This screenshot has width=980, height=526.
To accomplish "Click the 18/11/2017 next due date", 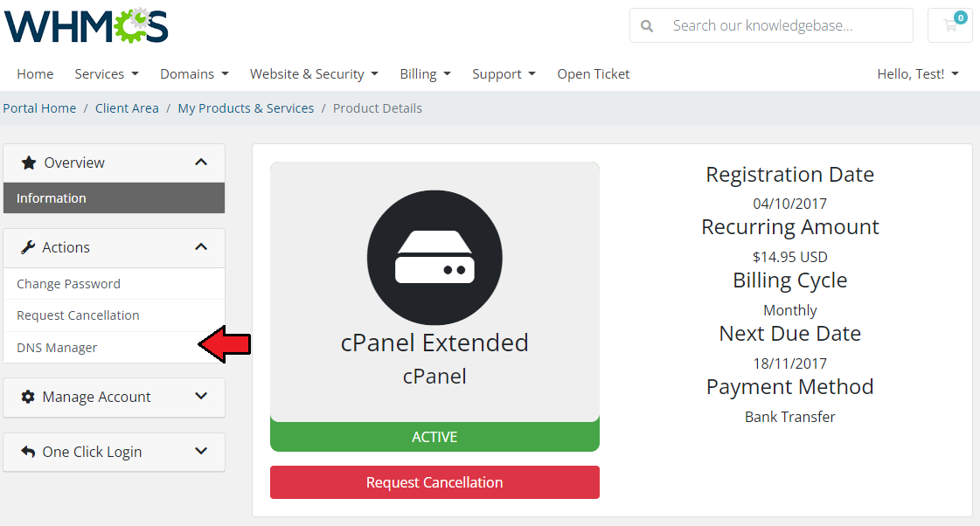I will pos(789,363).
